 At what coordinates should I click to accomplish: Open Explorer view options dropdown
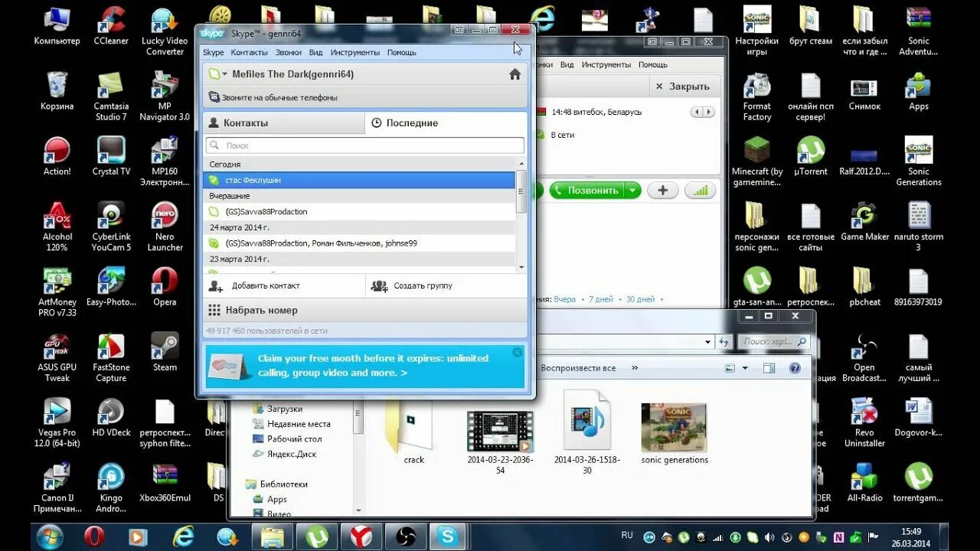(745, 368)
